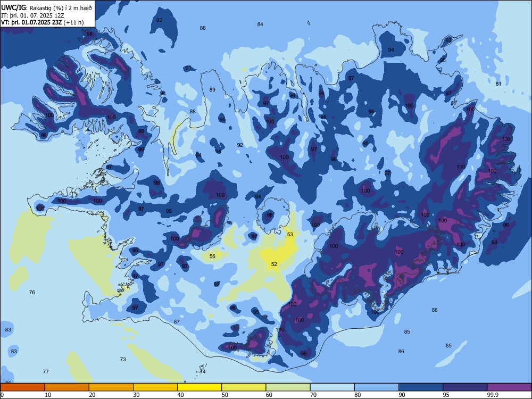
Task: Click the '93' value in the northeast
Action: 448,40
